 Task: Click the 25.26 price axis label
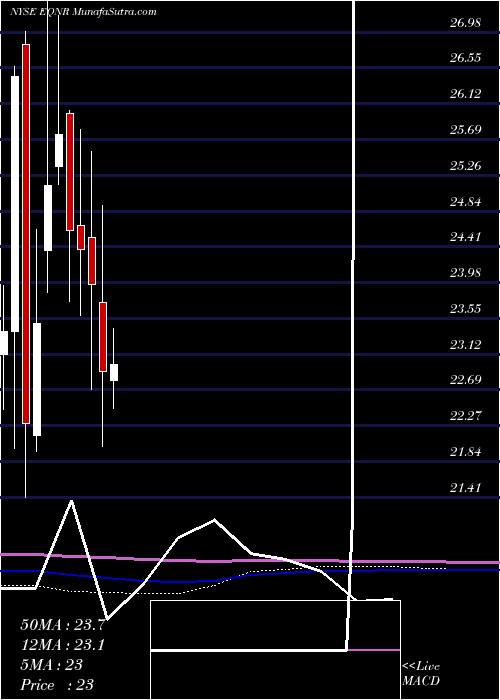(x=465, y=166)
